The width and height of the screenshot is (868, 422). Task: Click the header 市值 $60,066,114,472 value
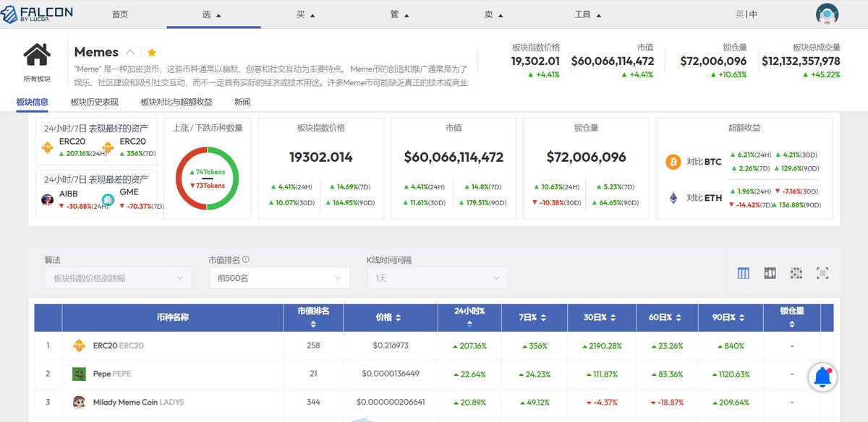pos(612,61)
